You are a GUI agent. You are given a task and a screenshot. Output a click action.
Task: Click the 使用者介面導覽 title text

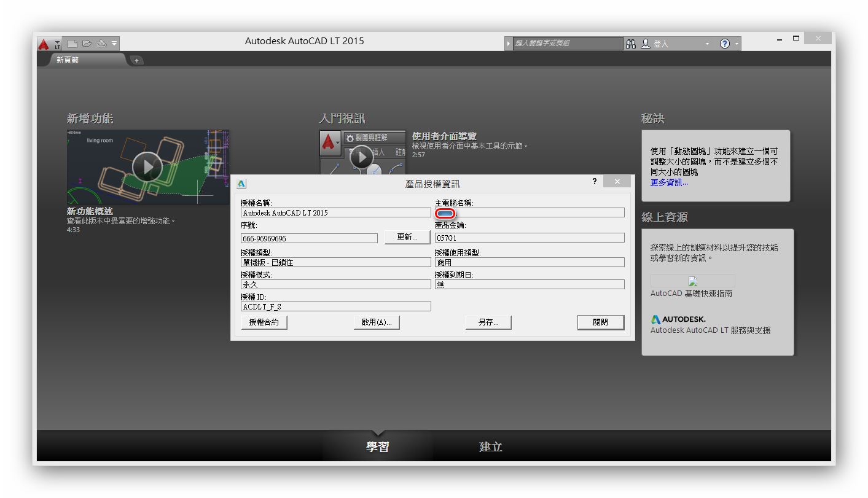pos(444,136)
